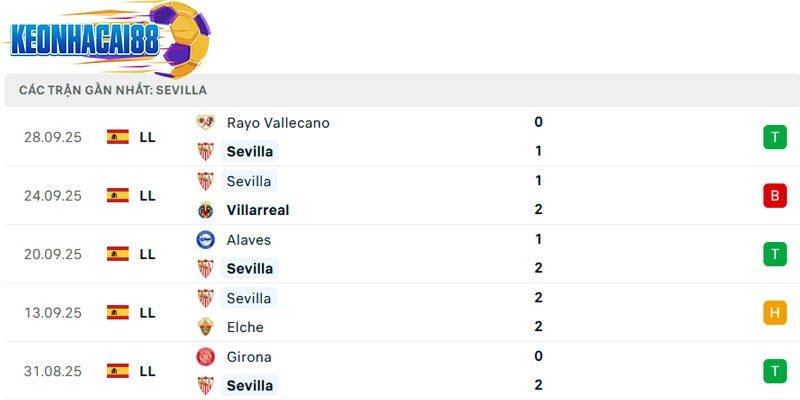The image size is (800, 400).
Task: Open the Elche team link
Action: point(245,327)
